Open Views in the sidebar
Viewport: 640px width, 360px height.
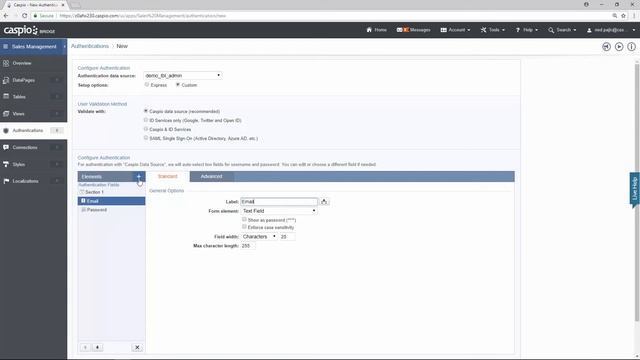[x=33, y=113]
